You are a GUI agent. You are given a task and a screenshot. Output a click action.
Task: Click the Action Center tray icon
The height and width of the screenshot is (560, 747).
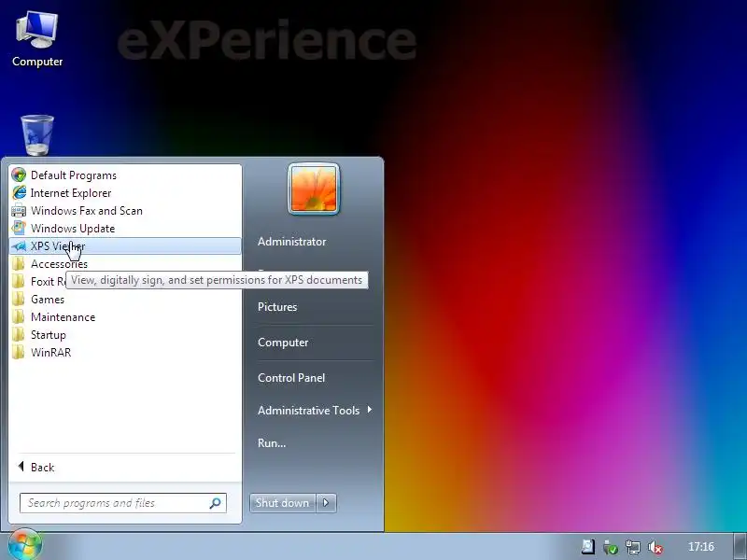point(587,547)
